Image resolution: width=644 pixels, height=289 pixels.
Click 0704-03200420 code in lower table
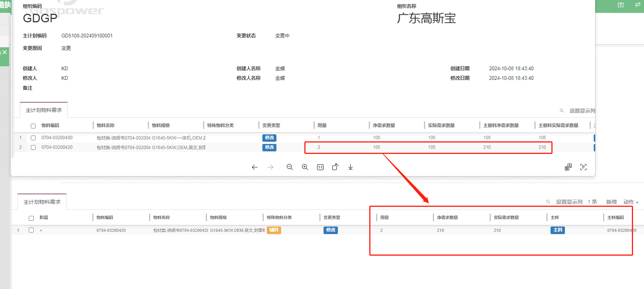click(111, 230)
